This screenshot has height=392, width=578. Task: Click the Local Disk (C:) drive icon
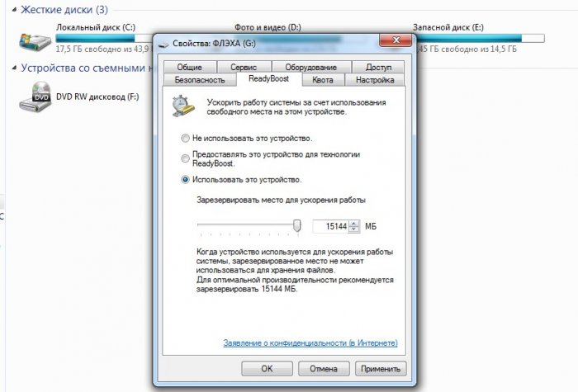click(35, 42)
